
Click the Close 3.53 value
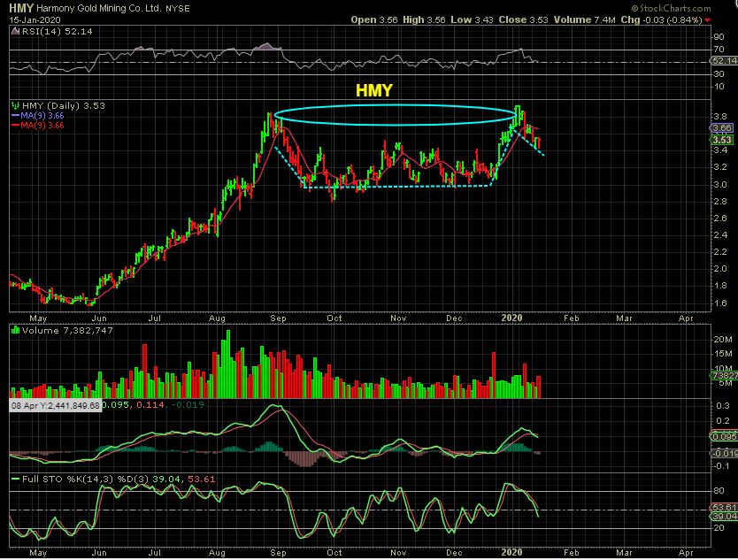point(523,19)
